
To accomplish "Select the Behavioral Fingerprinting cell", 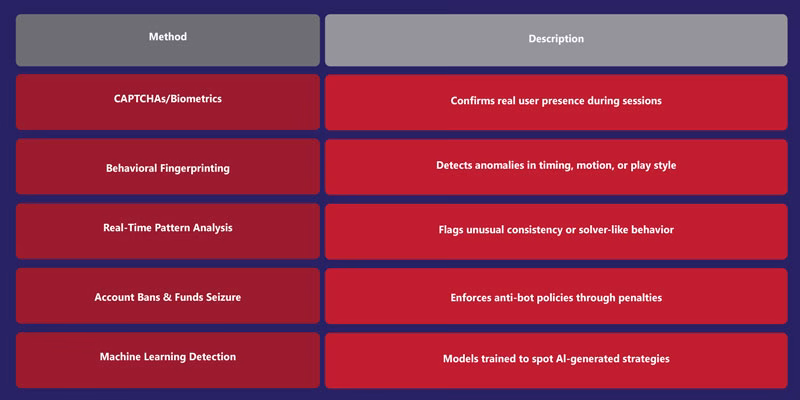I will [x=168, y=167].
